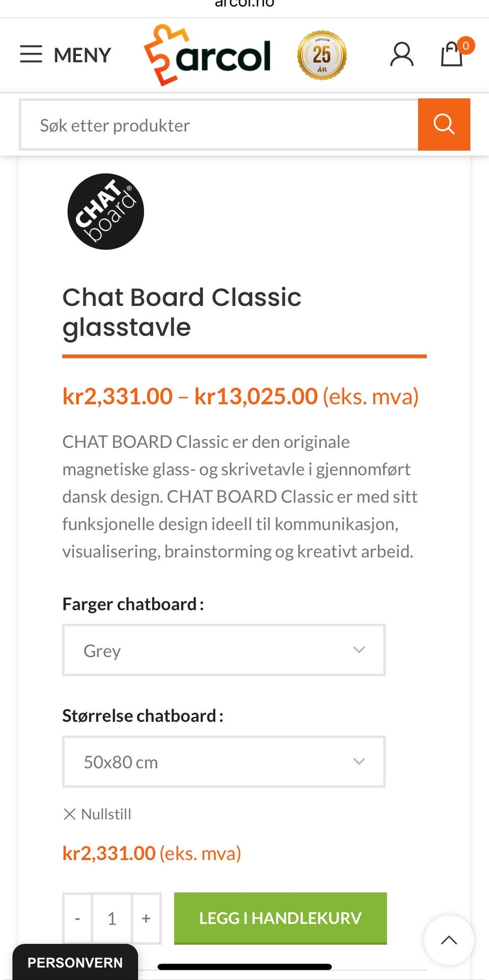The height and width of the screenshot is (980, 489).
Task: Click LEGG I HANDLEKURV button
Action: click(280, 918)
